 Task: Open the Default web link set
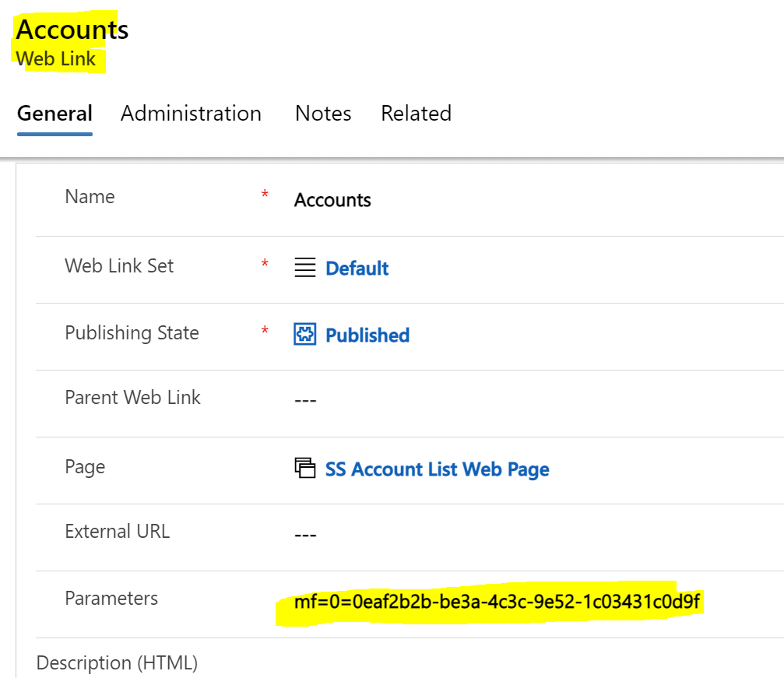pos(357,269)
